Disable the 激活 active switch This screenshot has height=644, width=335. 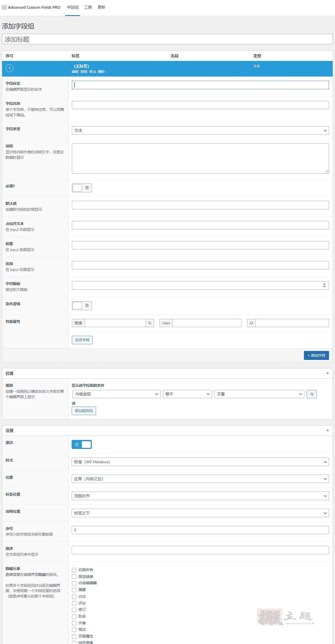(x=82, y=444)
